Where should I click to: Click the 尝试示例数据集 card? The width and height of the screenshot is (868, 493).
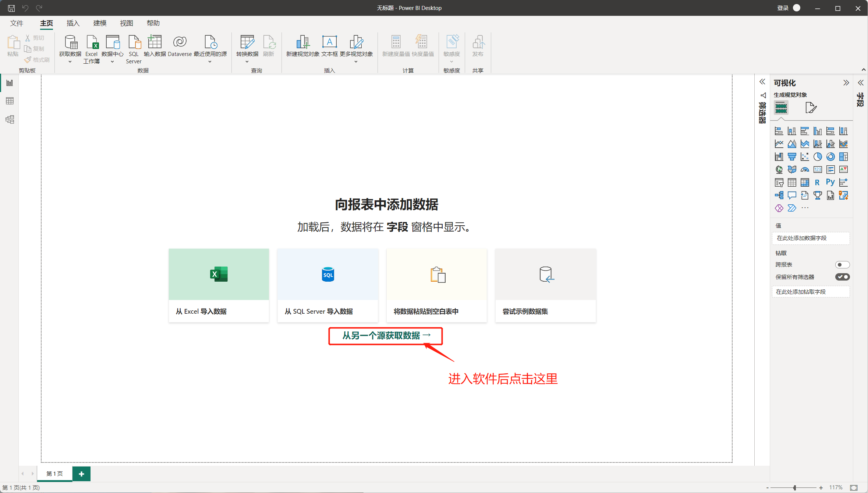[x=545, y=285]
